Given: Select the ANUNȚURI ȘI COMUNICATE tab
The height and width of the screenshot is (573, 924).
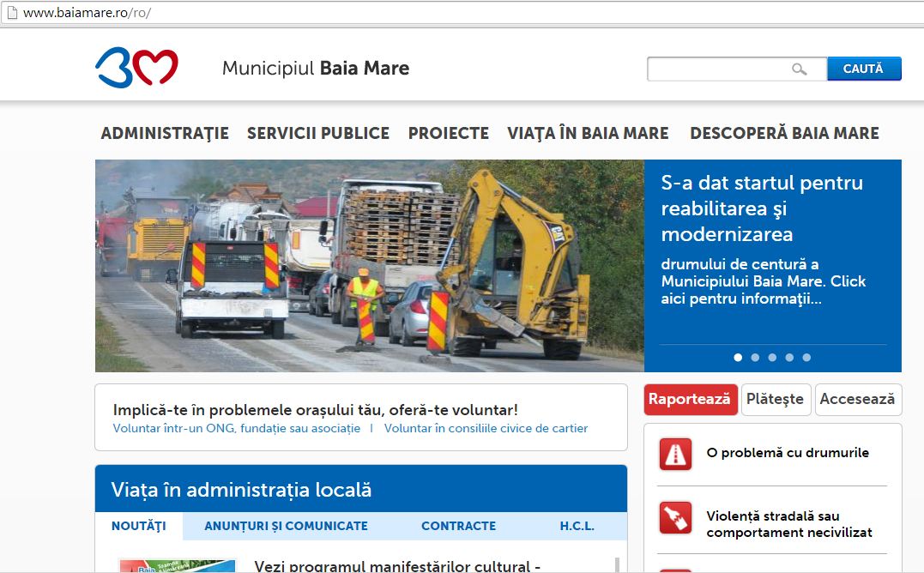Looking at the screenshot, I should (286, 526).
